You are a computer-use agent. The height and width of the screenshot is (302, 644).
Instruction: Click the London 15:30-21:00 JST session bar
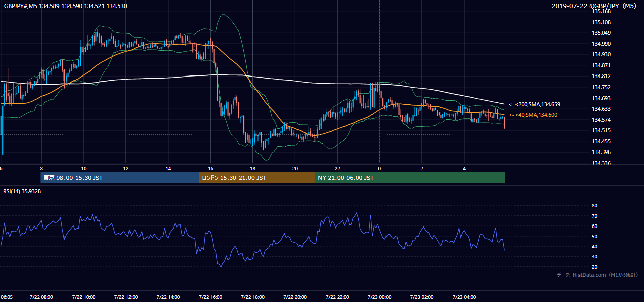tap(257, 178)
